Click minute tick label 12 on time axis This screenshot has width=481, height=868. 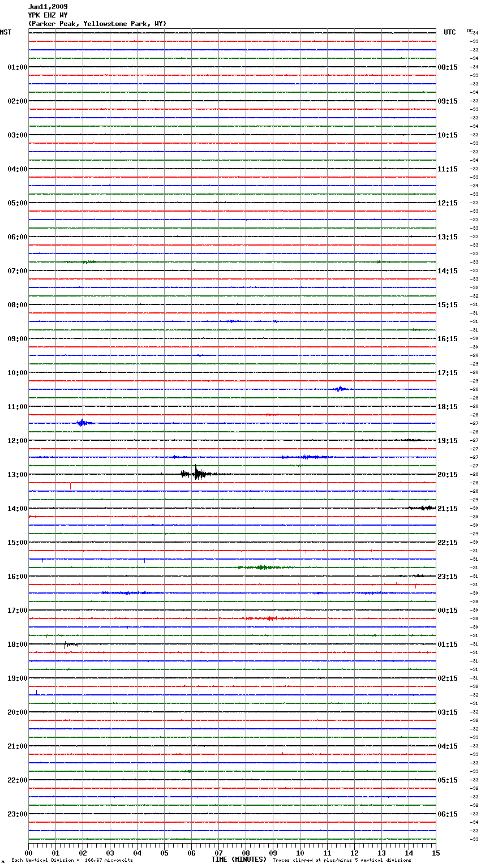coord(354,853)
